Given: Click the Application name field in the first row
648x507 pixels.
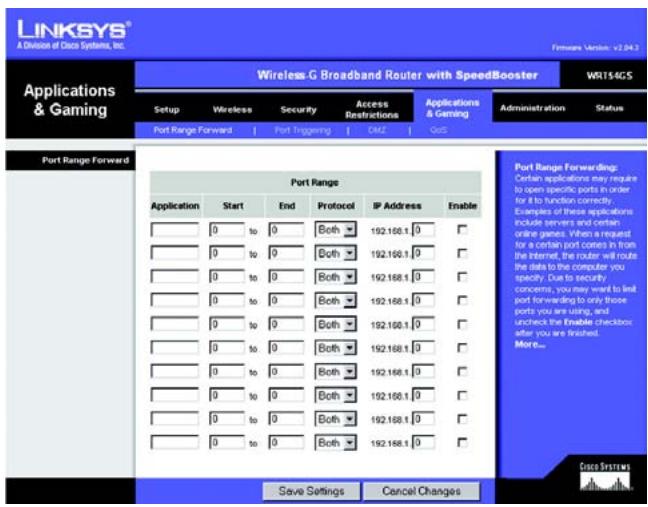Looking at the screenshot, I should pyautogui.click(x=175, y=230).
